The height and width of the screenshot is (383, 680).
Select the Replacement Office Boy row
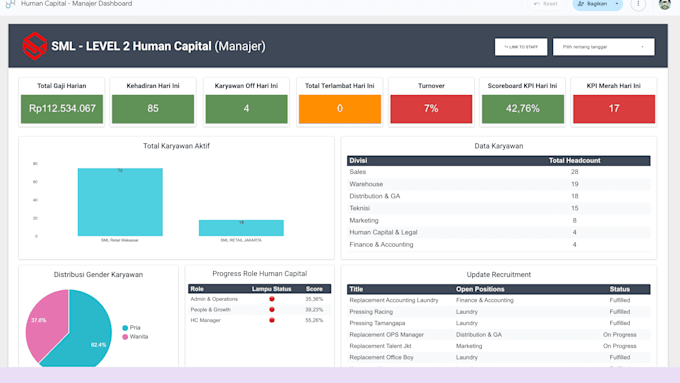coord(499,357)
